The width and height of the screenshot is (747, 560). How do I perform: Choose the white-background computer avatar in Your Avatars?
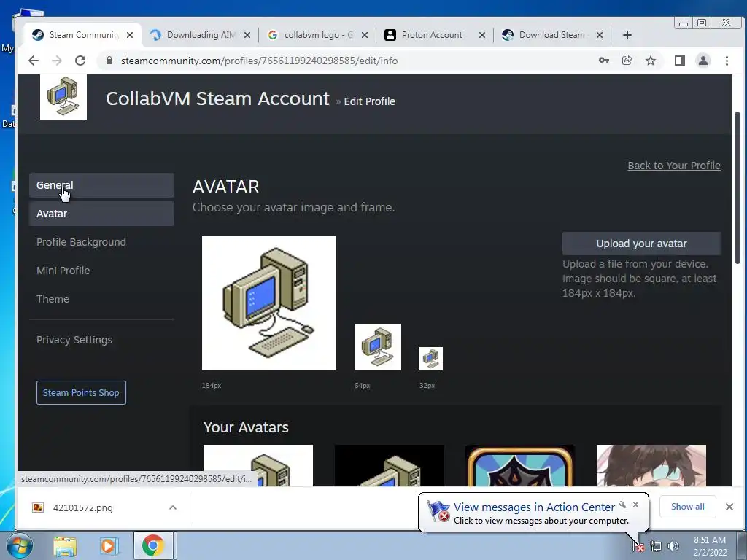pyautogui.click(x=258, y=465)
